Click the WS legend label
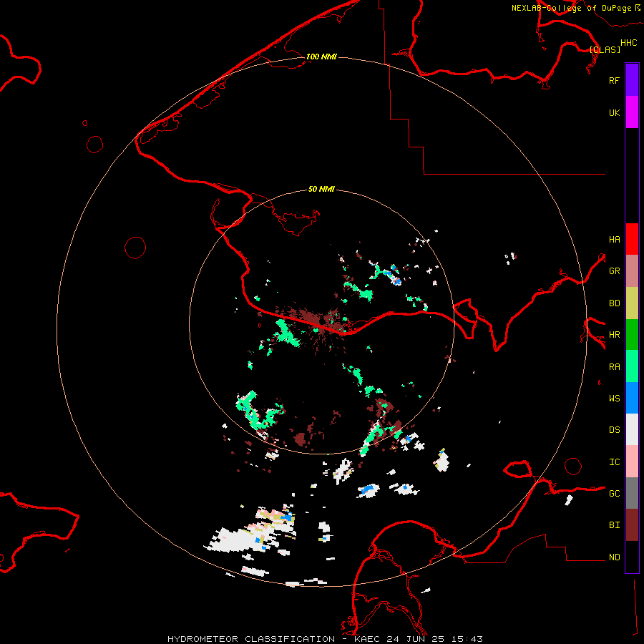644x644 pixels. 614,399
